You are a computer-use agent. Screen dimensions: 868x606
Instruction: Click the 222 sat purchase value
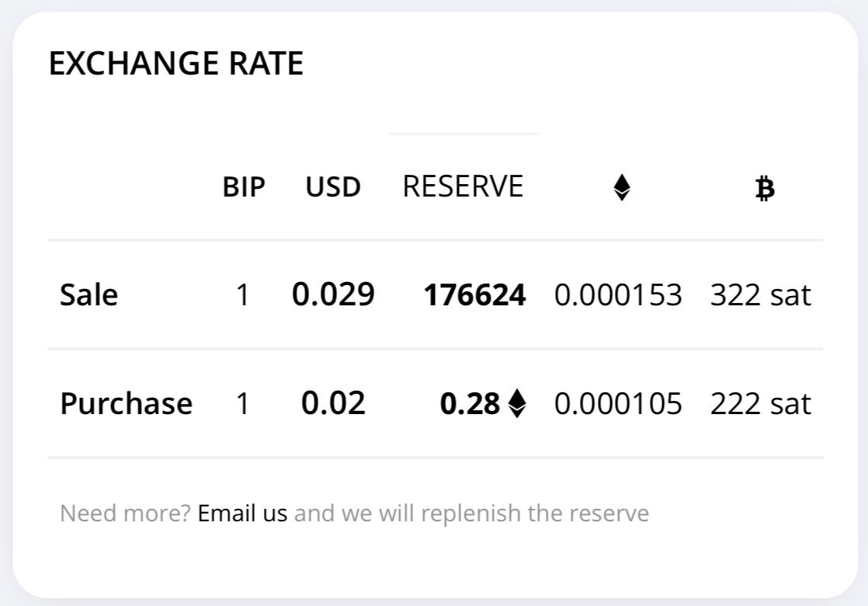(761, 403)
